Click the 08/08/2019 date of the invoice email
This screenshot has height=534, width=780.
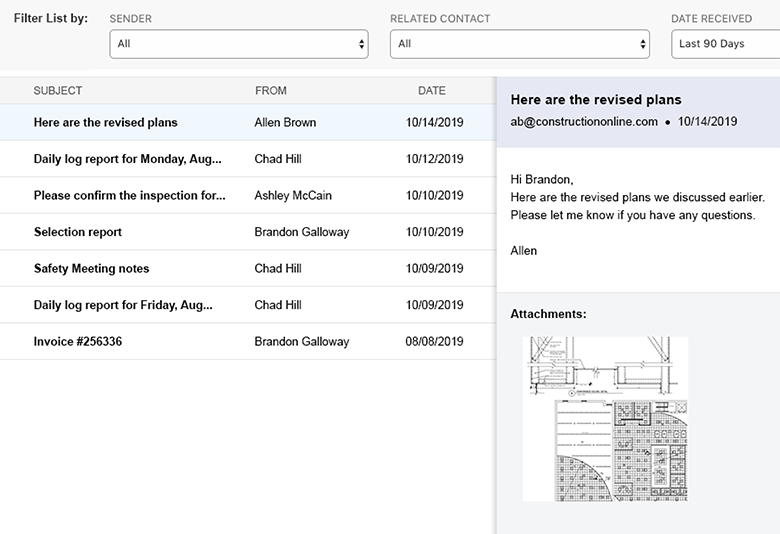434,342
